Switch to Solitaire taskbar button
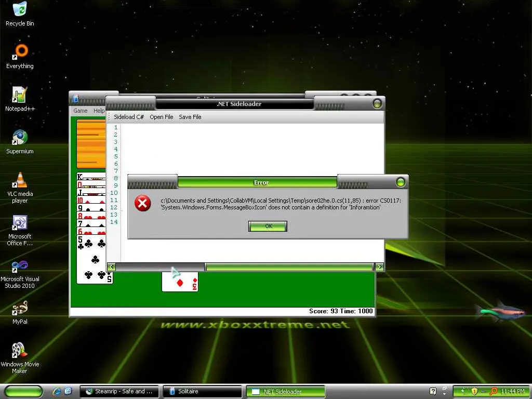 click(203, 391)
